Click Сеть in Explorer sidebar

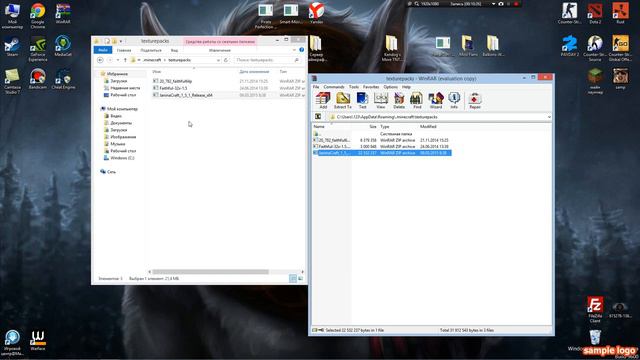[x=111, y=172]
